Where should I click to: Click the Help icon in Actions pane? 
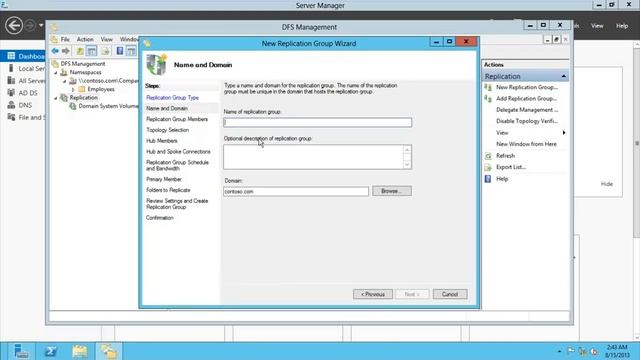(x=488, y=179)
